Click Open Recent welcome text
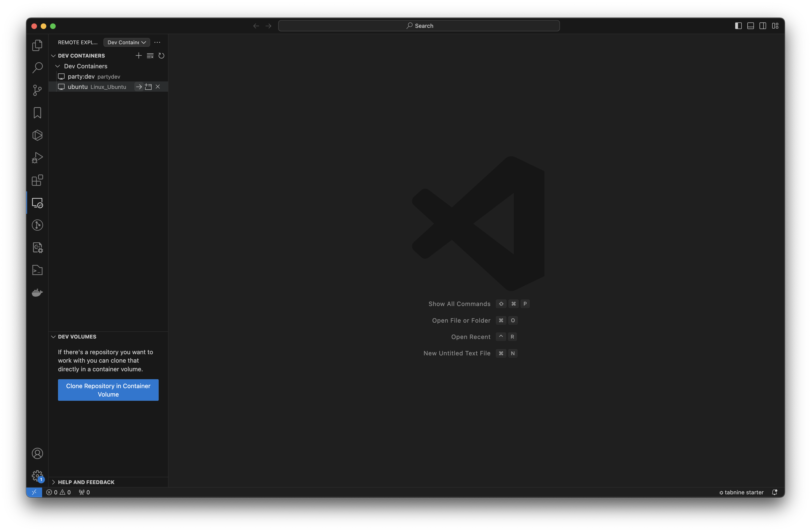The image size is (811, 532). (471, 337)
